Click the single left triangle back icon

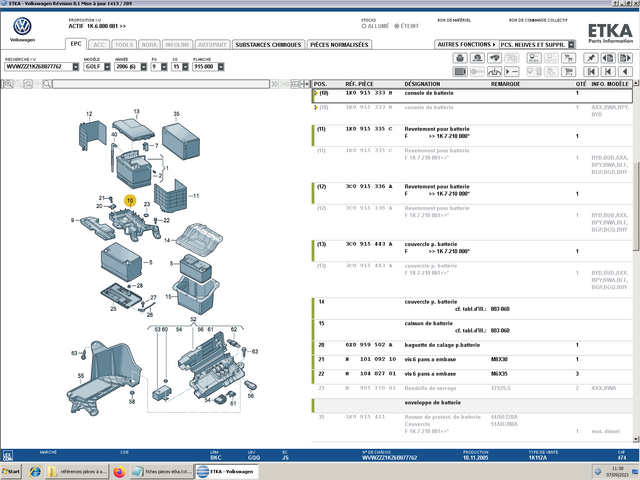click(x=625, y=72)
